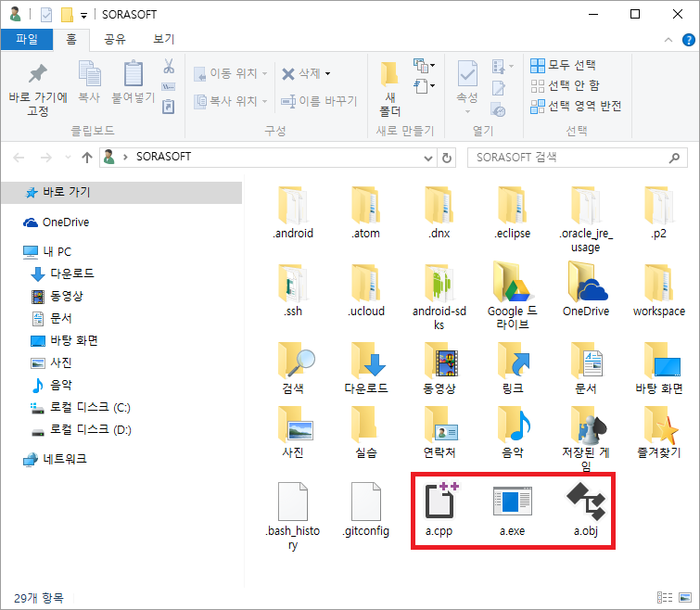700x610 pixels.
Task: Select the a.obj file
Action: click(586, 510)
